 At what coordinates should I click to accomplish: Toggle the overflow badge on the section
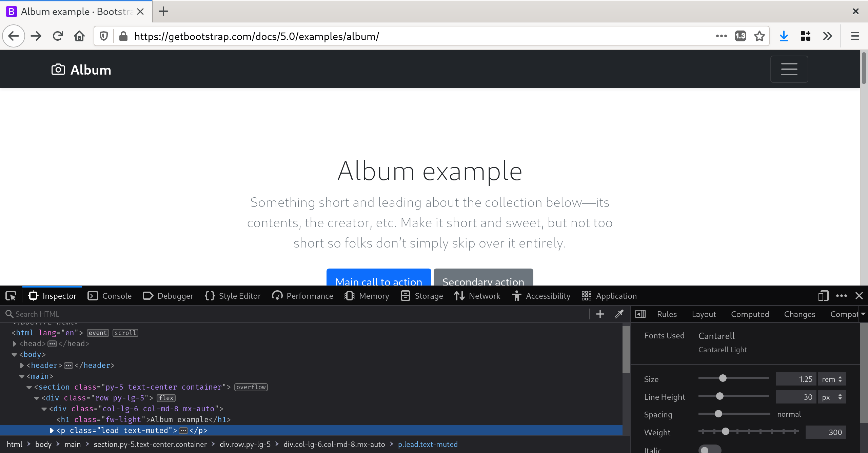coord(251,387)
